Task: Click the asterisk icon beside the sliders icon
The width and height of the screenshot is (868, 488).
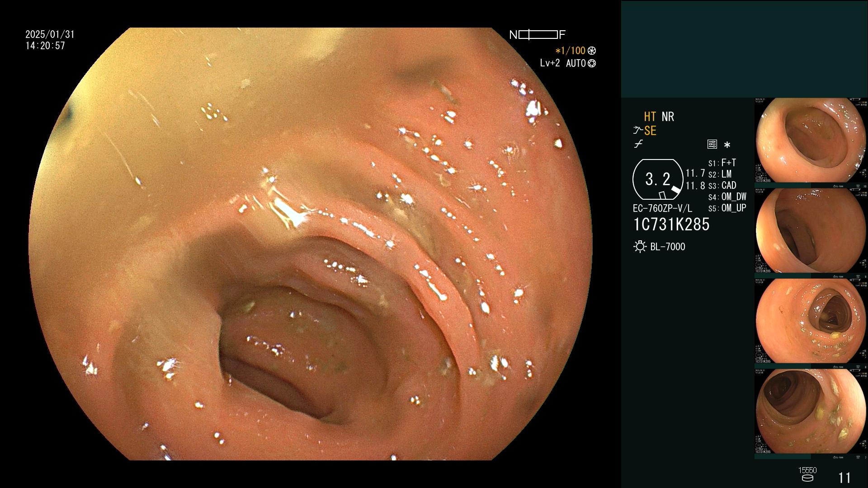Action: point(727,145)
